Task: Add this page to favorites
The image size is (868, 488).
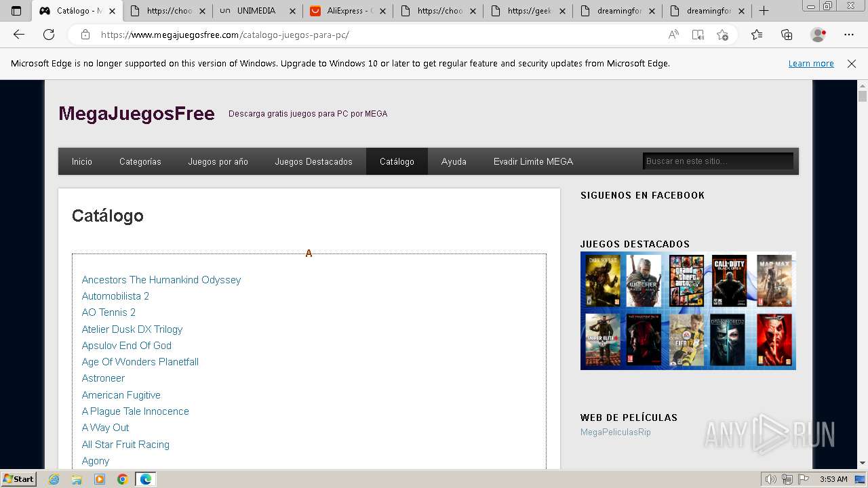Action: 722,35
